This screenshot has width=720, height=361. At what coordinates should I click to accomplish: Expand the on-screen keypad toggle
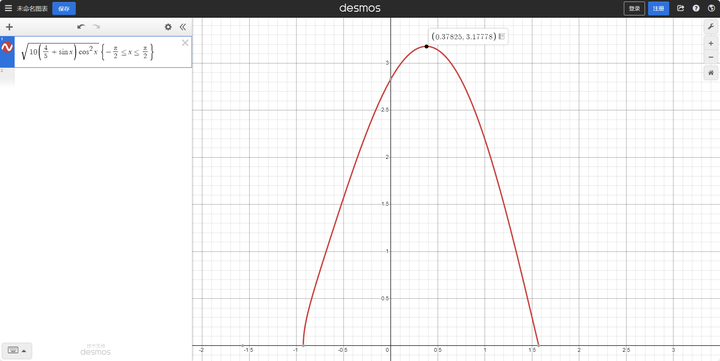pos(17,350)
